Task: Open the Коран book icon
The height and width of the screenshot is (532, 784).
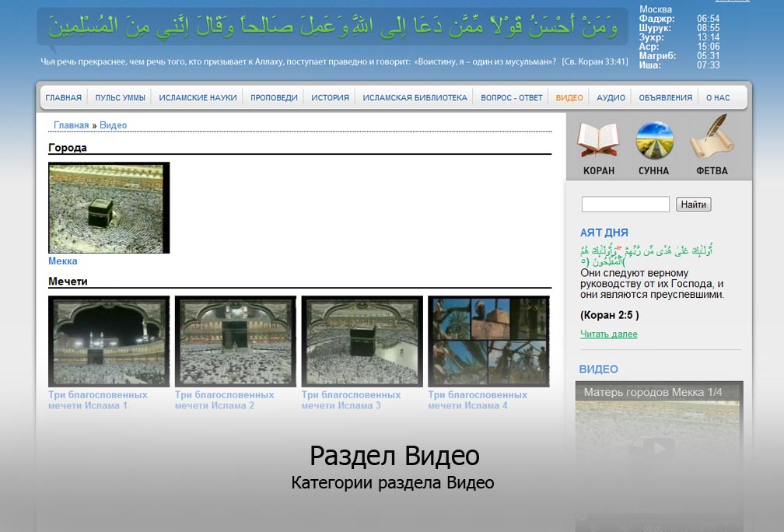Action: click(598, 140)
